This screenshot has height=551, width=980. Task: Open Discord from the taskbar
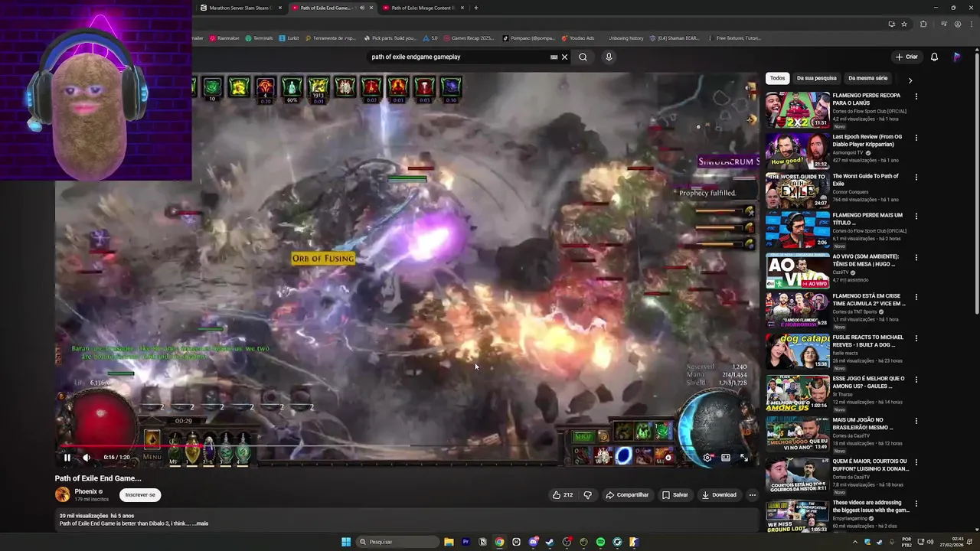pyautogui.click(x=533, y=542)
